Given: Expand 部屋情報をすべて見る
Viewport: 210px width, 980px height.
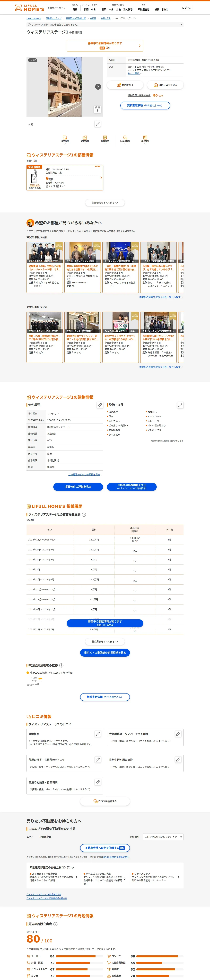Looking at the screenshot, I should pyautogui.click(x=105, y=203).
